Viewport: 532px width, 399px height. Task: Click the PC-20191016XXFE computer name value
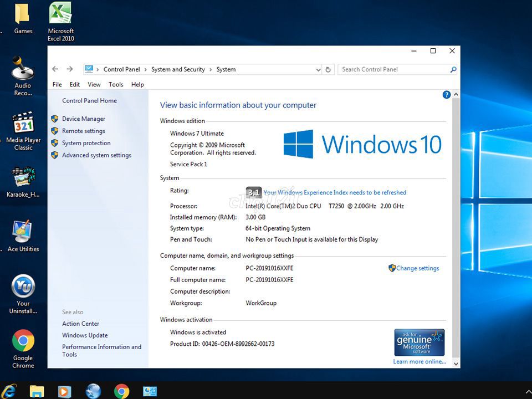click(269, 268)
